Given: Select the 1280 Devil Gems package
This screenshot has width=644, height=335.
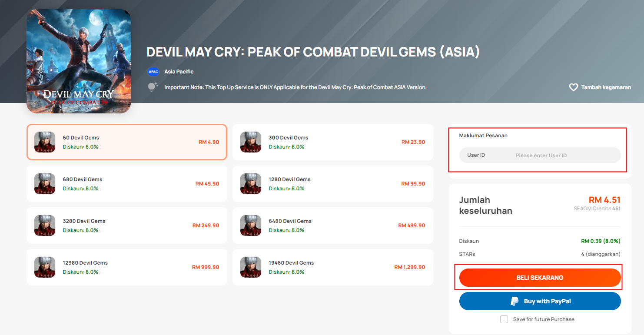Looking at the screenshot, I should pyautogui.click(x=333, y=184).
